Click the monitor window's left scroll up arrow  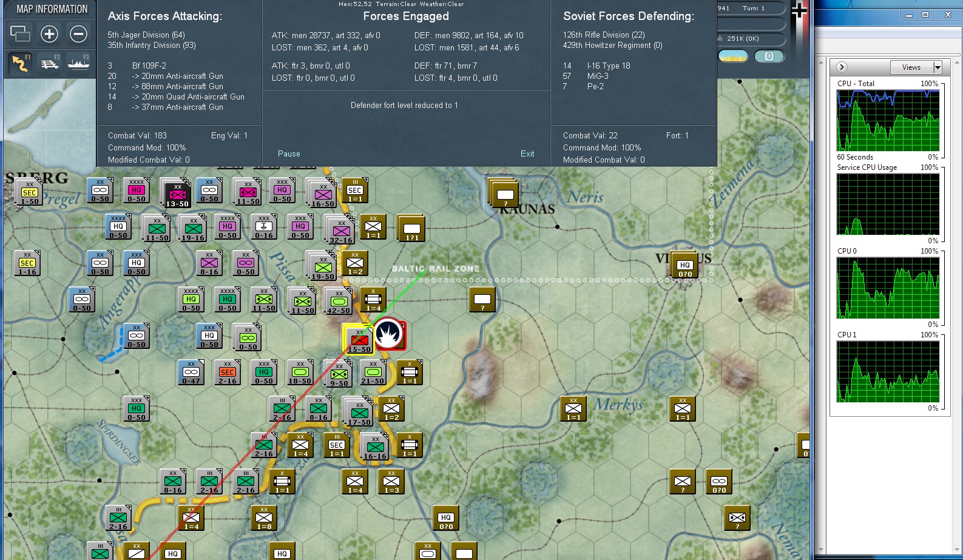820,61
